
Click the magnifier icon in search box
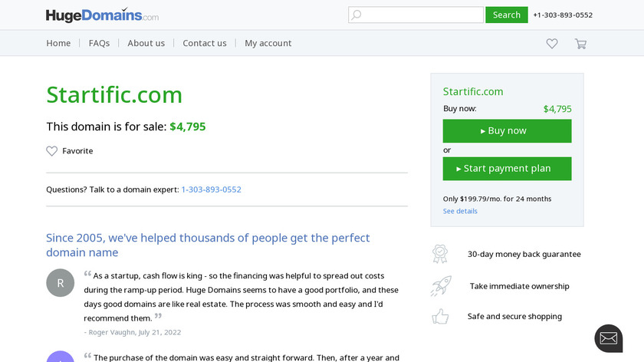click(356, 15)
